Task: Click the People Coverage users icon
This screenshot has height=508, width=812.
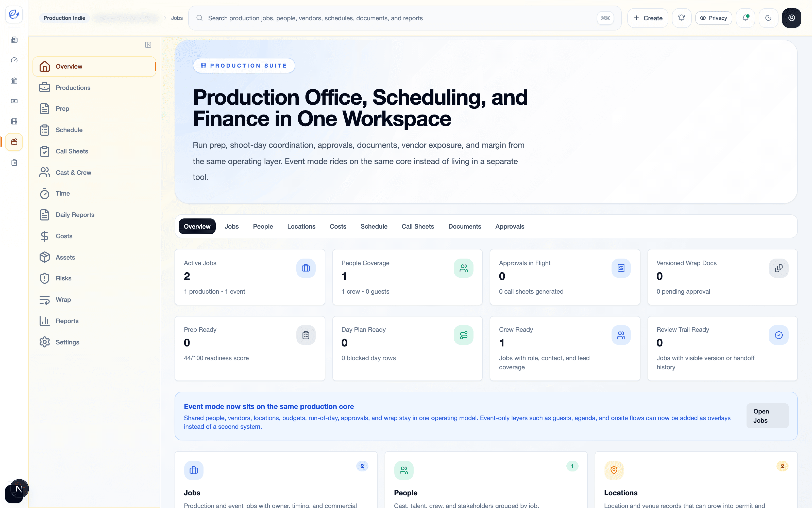Action: pyautogui.click(x=463, y=268)
